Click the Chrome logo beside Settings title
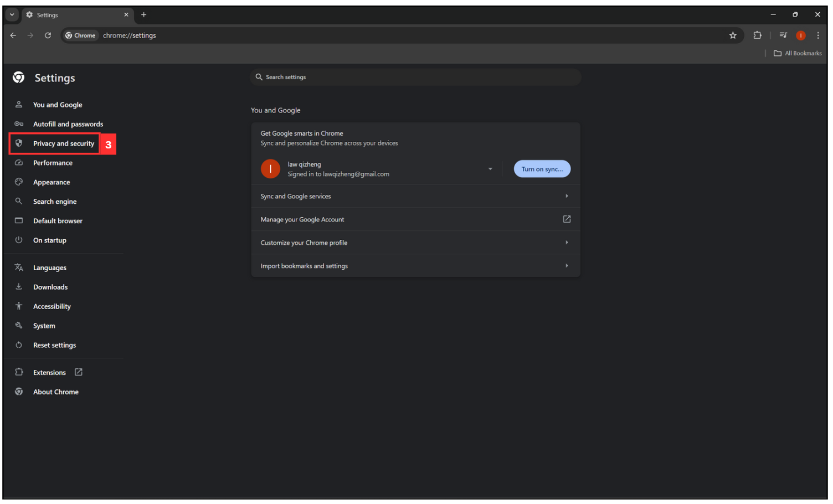 coord(19,77)
